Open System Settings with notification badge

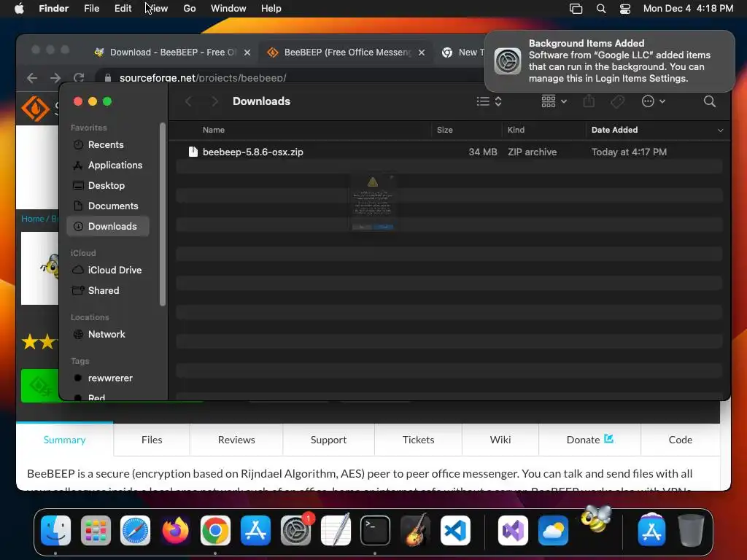[x=295, y=530]
